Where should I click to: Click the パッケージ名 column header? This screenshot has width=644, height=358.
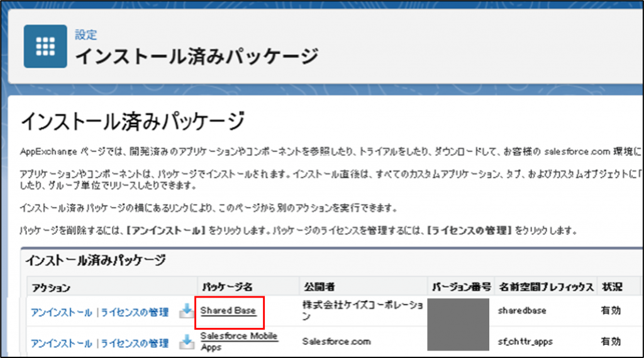pos(225,287)
